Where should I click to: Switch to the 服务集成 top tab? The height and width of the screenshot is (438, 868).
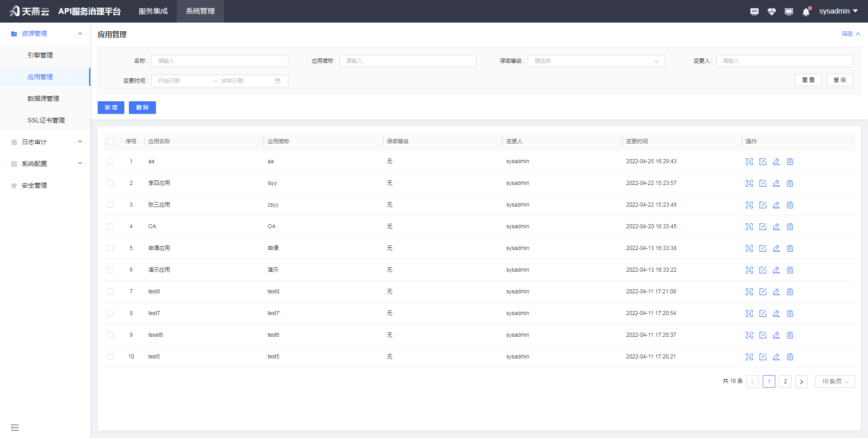(153, 11)
